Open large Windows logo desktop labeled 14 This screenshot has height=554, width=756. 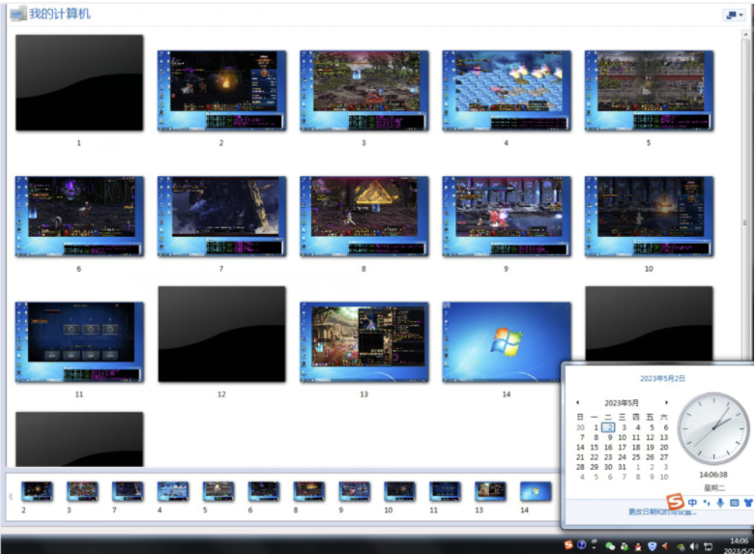point(507,342)
